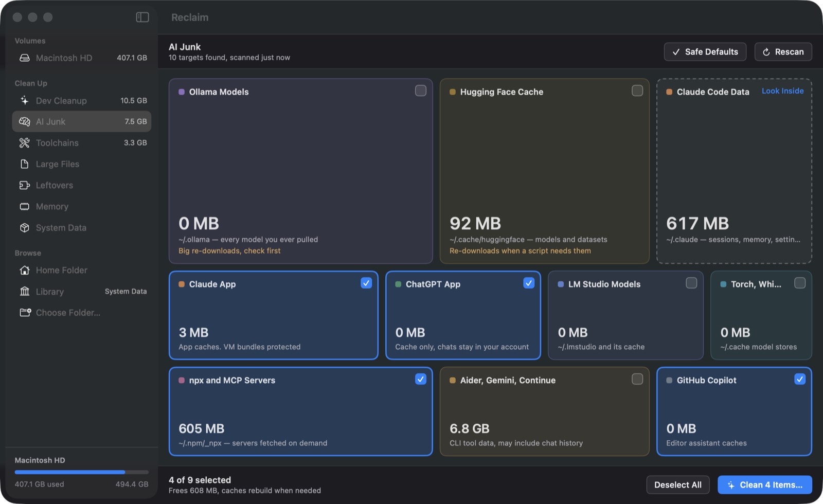
Task: Click the 92 MB size value
Action: (475, 223)
